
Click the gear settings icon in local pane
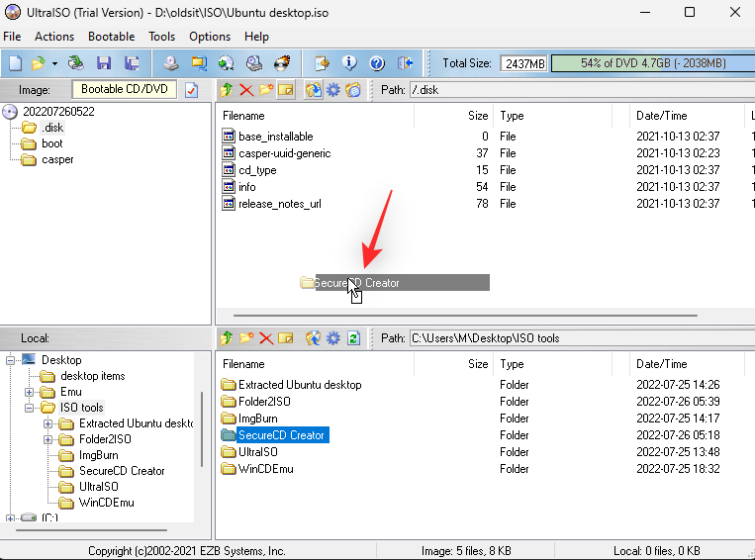pyautogui.click(x=333, y=338)
